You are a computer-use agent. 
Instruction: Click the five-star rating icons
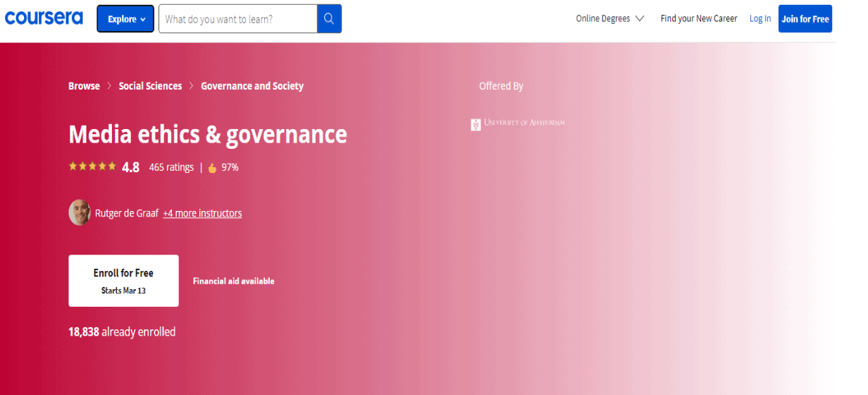92,167
